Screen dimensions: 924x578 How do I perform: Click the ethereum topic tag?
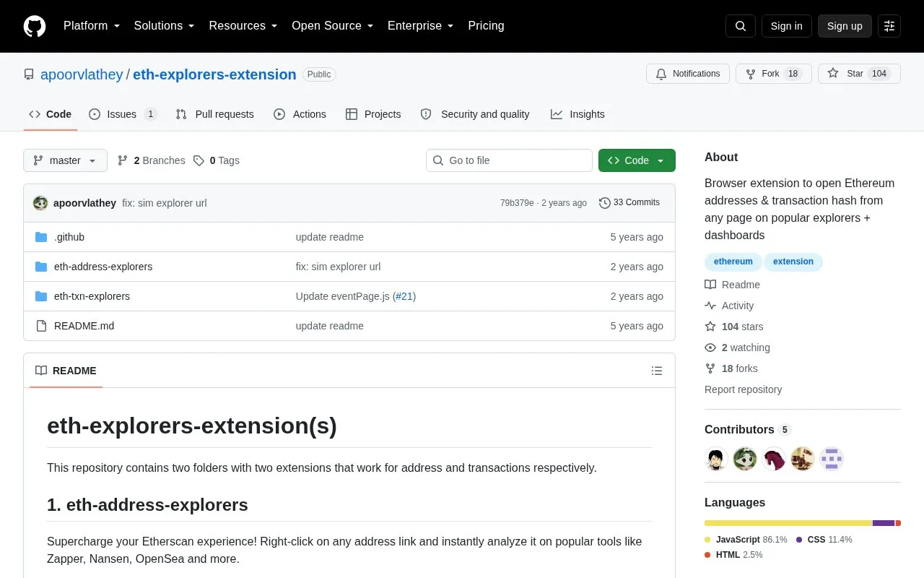tap(733, 262)
